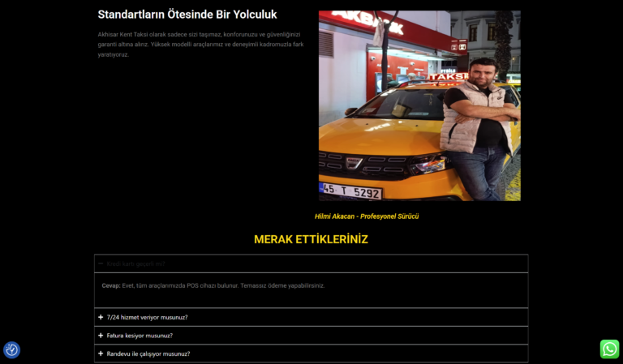
Task: Expand "Fatura kesiyor musunuz?" question
Action: pyautogui.click(x=140, y=336)
